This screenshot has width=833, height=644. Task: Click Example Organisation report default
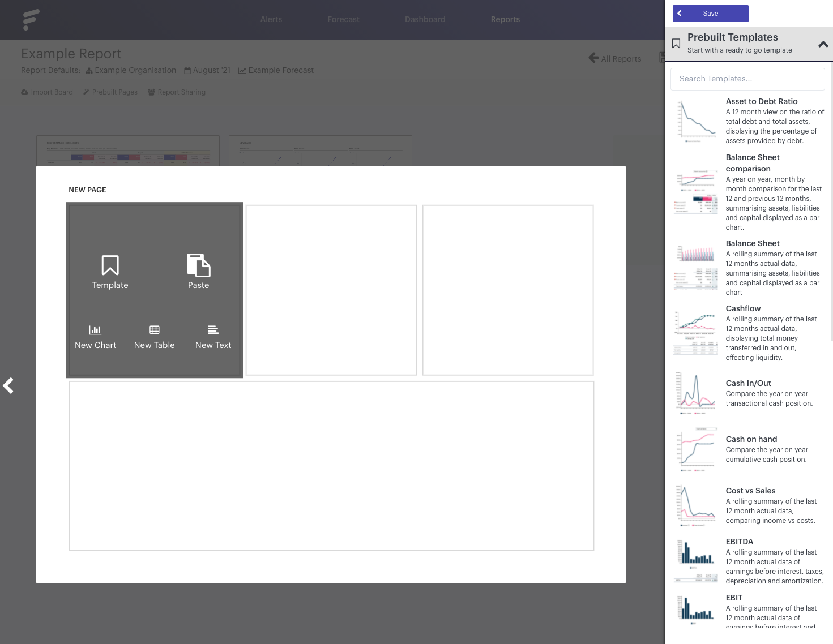(x=131, y=70)
